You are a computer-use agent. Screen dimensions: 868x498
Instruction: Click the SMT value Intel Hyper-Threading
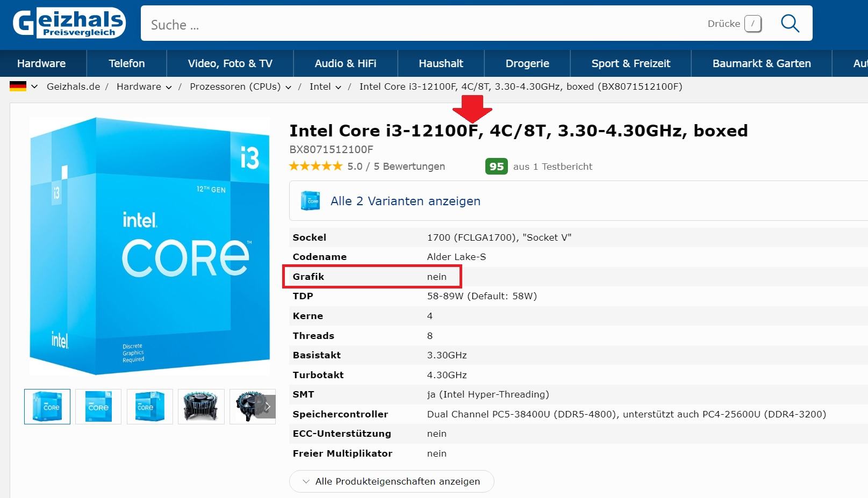488,394
